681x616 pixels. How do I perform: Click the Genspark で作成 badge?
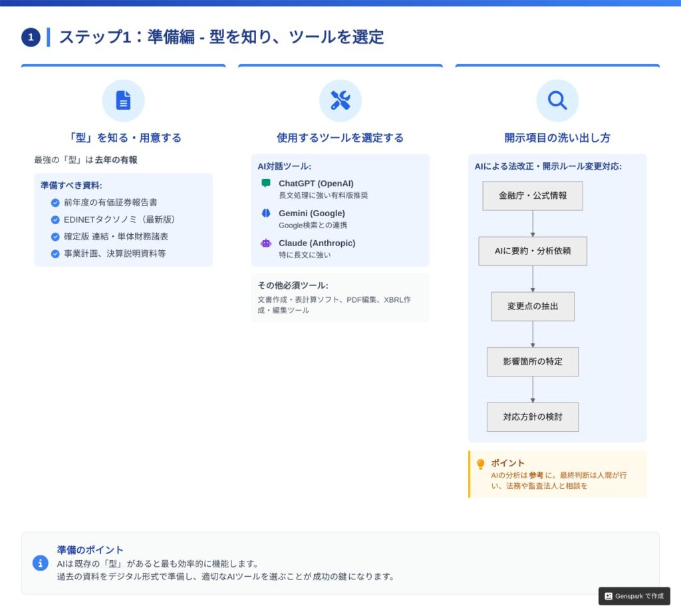(634, 596)
